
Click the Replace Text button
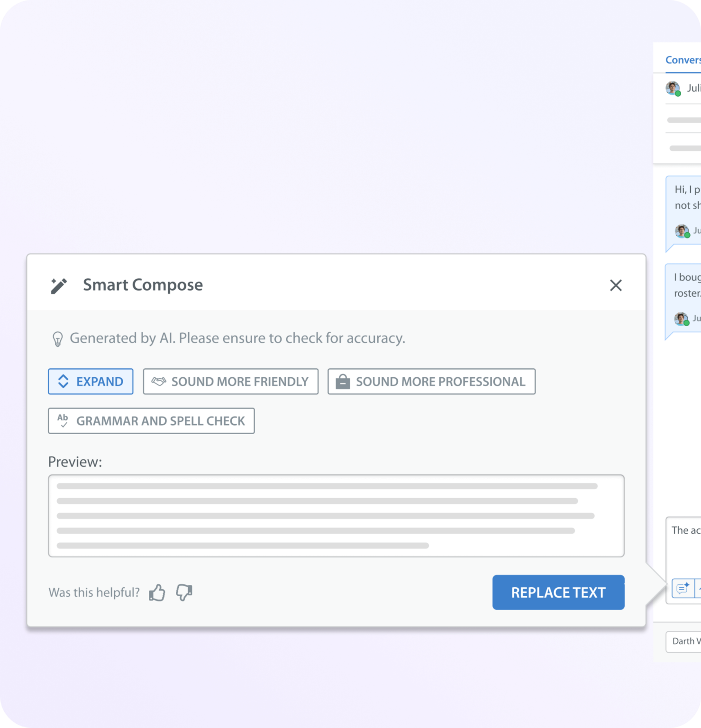pyautogui.click(x=558, y=592)
